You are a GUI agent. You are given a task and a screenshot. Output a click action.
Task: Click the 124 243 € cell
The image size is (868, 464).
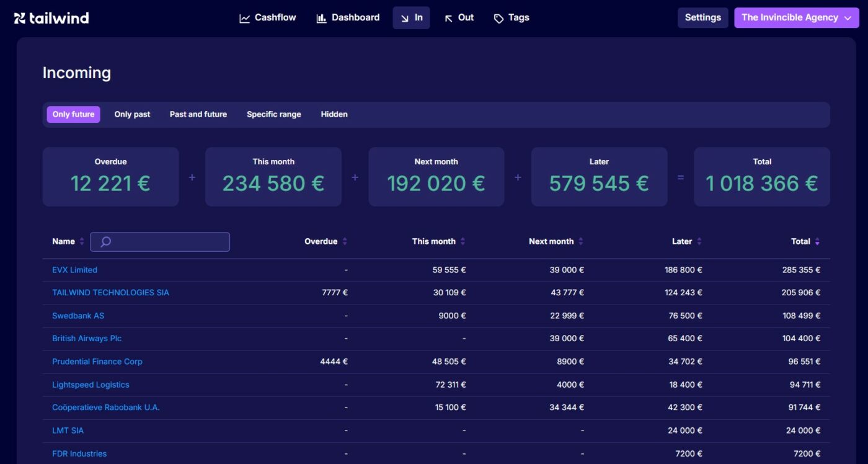click(683, 293)
